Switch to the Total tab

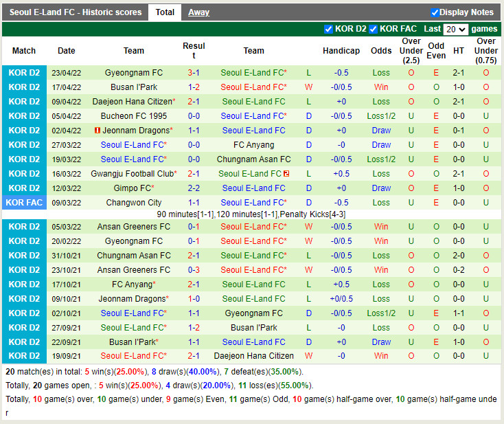pos(165,12)
